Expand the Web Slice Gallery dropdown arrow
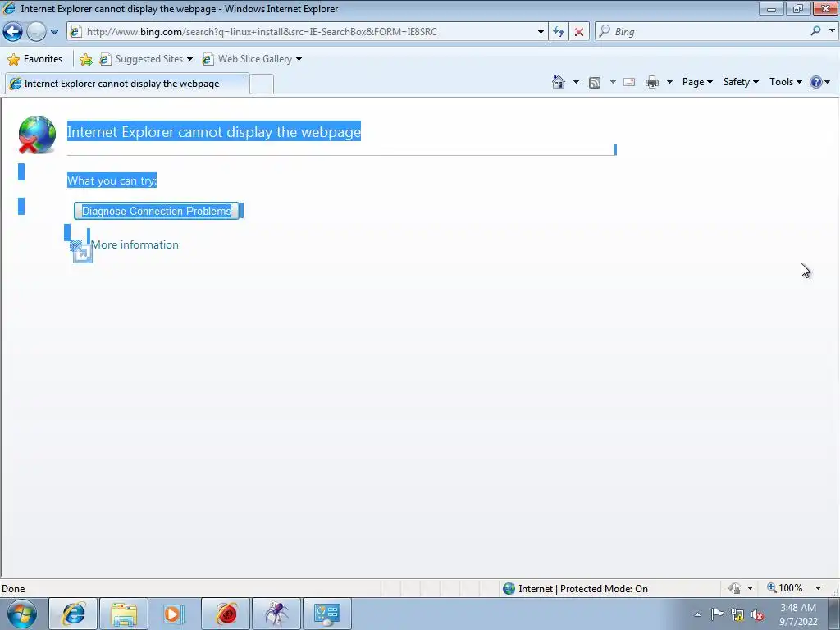840x630 pixels. pos(299,59)
